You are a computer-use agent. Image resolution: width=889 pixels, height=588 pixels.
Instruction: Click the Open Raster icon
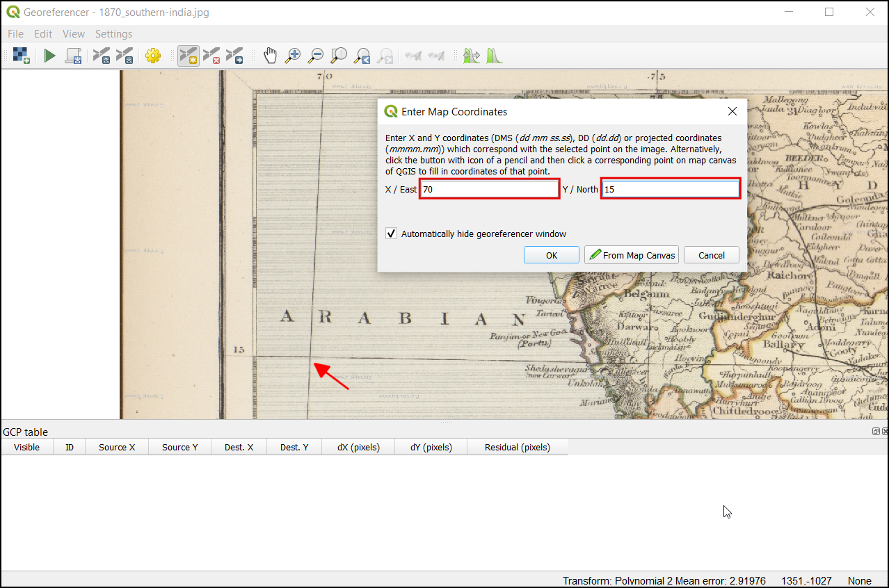tap(21, 56)
